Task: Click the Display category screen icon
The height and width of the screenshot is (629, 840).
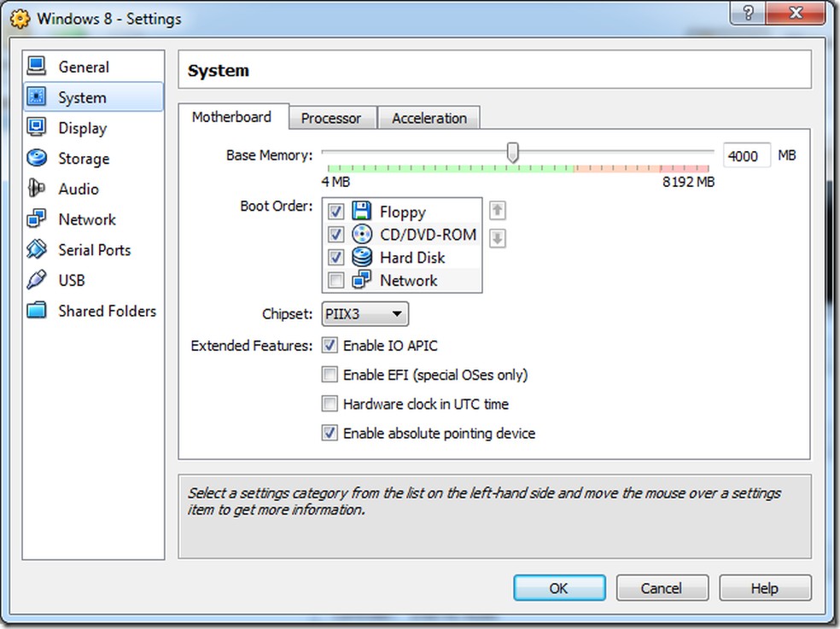Action: tap(37, 127)
